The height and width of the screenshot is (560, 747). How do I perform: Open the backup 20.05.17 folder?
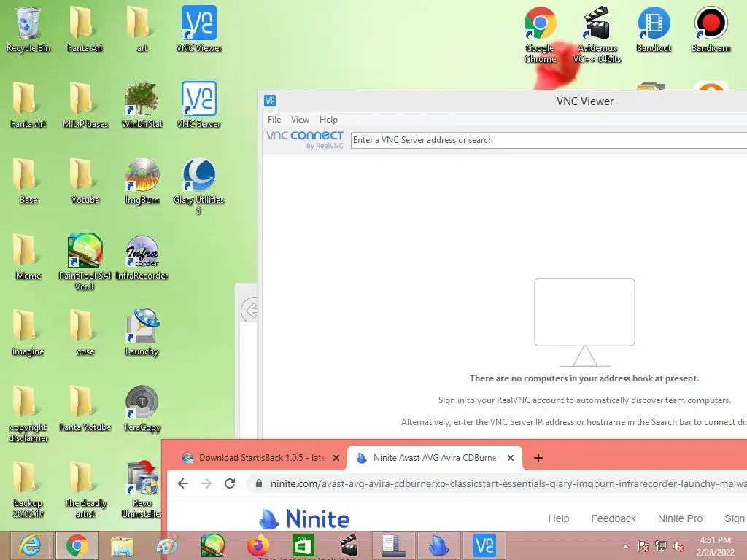point(28,489)
